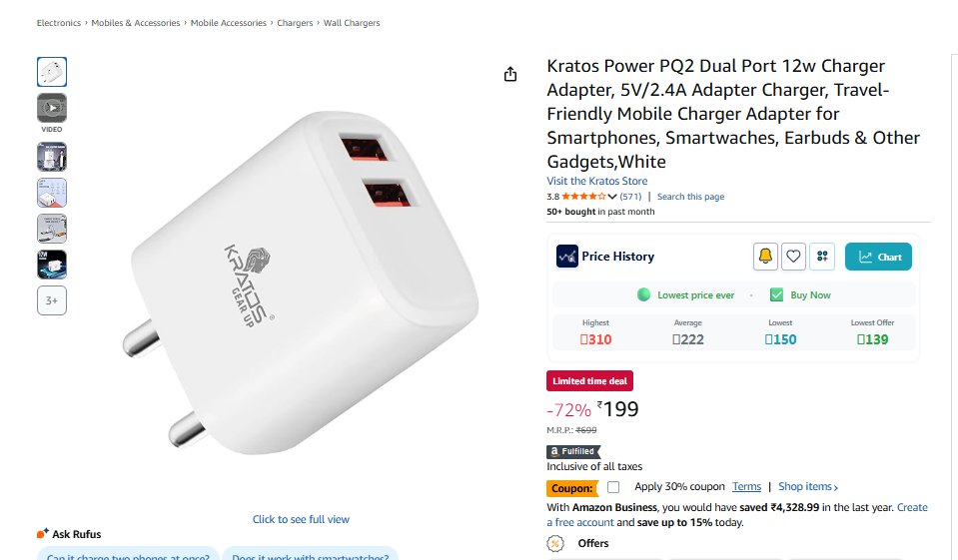Expand the 3+ more images thumbnail
This screenshot has width=958, height=560.
click(52, 300)
